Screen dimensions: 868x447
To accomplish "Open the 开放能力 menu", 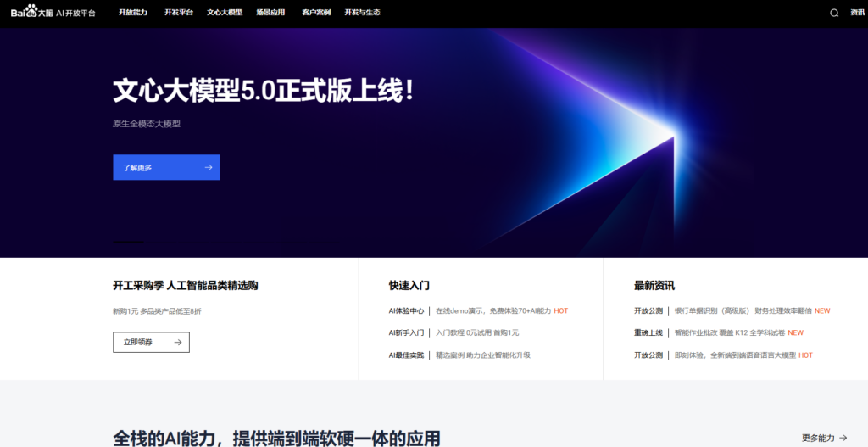I will (x=133, y=12).
